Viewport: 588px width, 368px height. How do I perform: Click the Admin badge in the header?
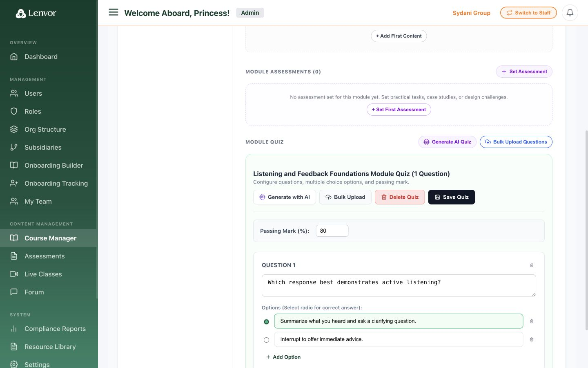coord(250,13)
